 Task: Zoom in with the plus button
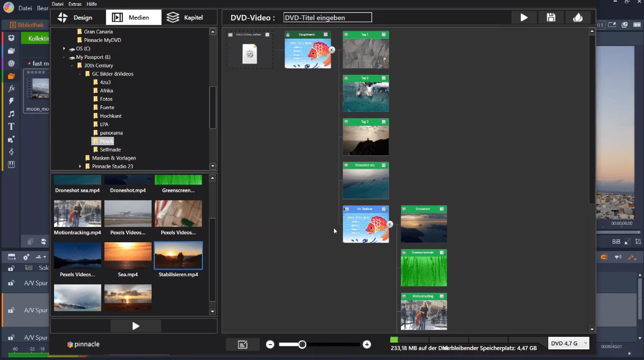[367, 345]
